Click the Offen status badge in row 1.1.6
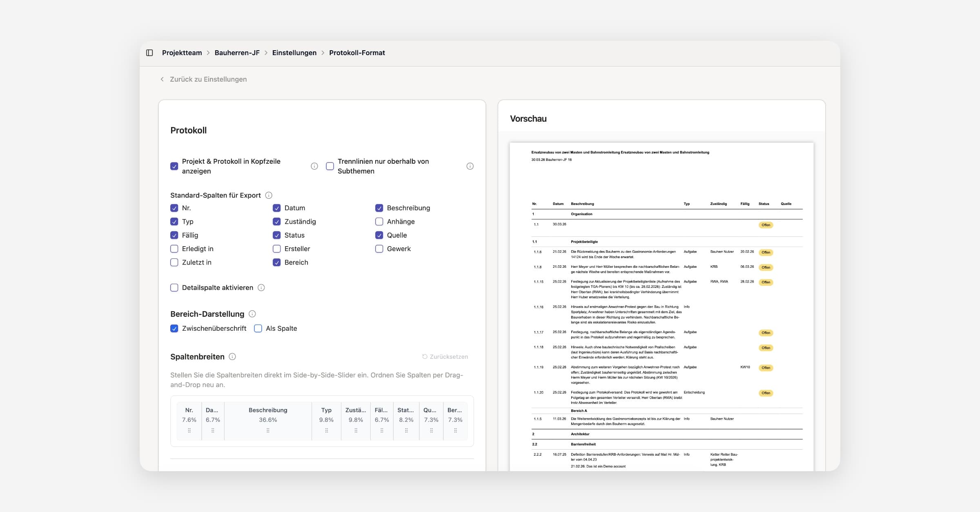Screen dimensions: 980x512 pos(766,252)
